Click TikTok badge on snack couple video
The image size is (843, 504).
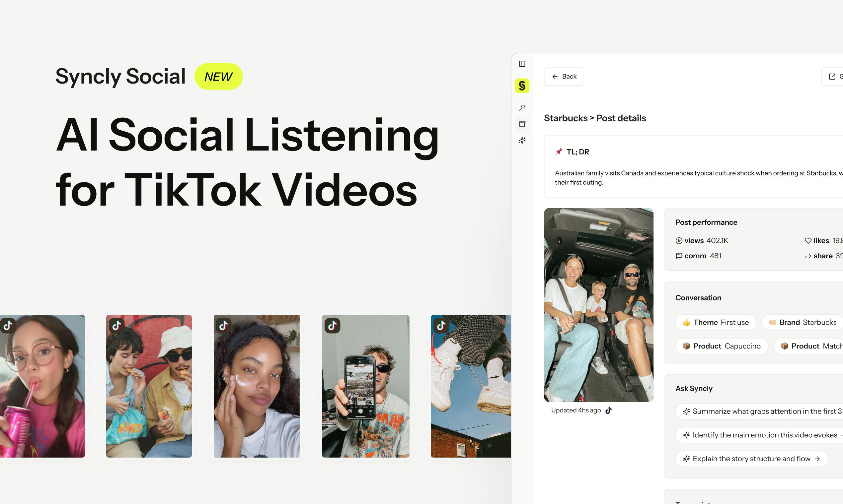coord(116,325)
